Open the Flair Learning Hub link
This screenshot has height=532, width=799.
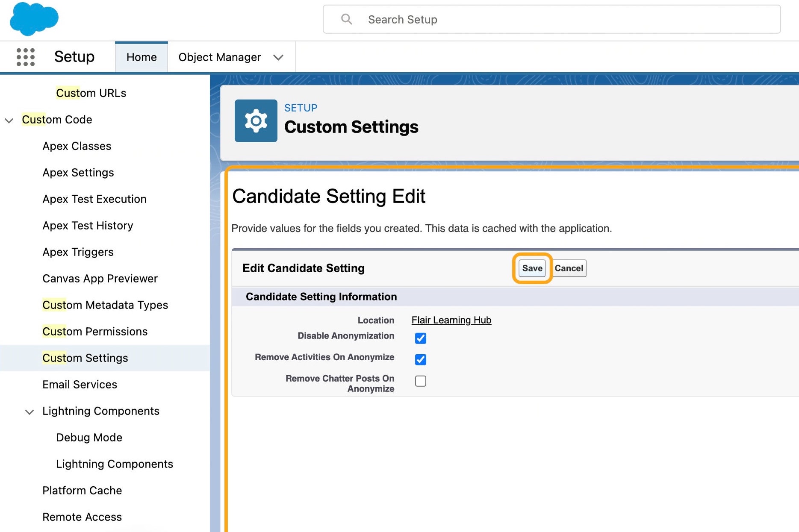451,320
